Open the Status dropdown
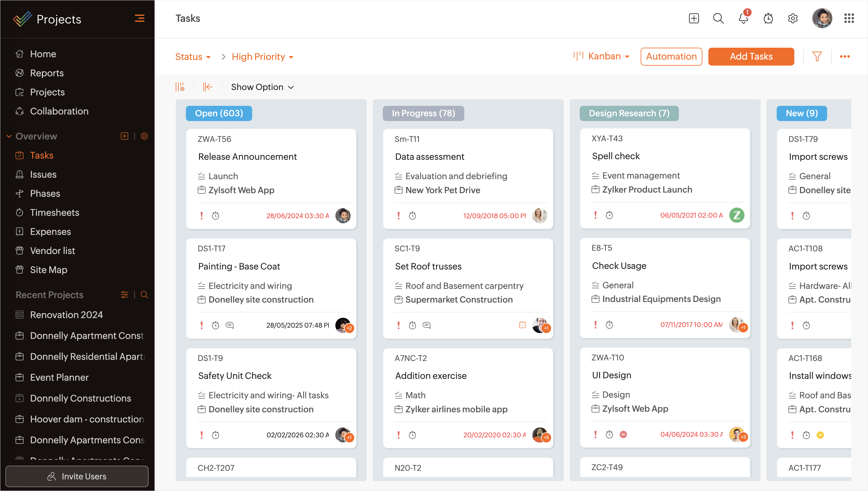The width and height of the screenshot is (868, 491). pos(193,57)
